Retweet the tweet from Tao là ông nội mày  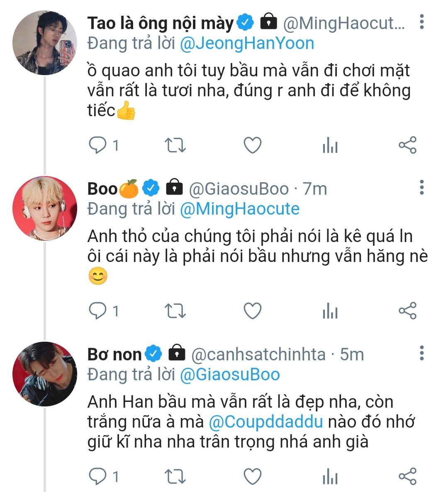coord(175,145)
